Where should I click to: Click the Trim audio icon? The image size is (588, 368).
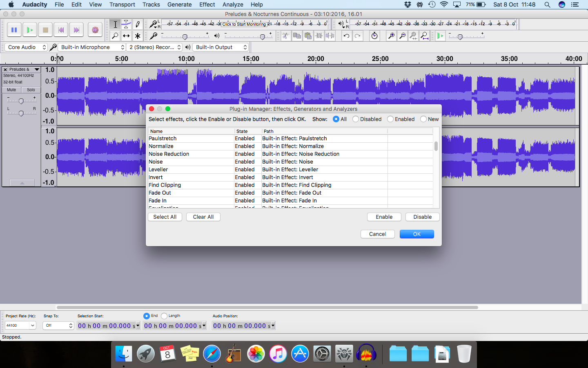(x=319, y=36)
